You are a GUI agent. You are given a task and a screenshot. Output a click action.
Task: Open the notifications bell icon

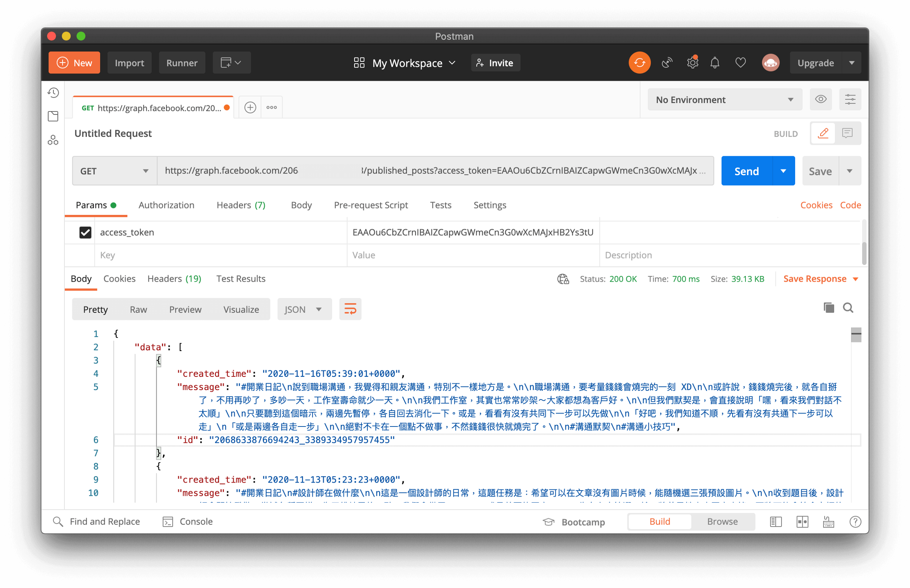tap(715, 63)
